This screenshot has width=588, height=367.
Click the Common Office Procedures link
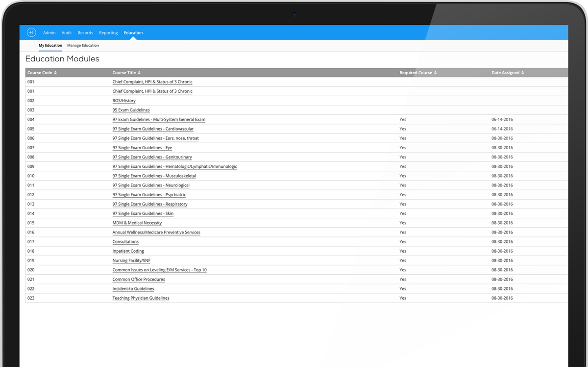139,279
